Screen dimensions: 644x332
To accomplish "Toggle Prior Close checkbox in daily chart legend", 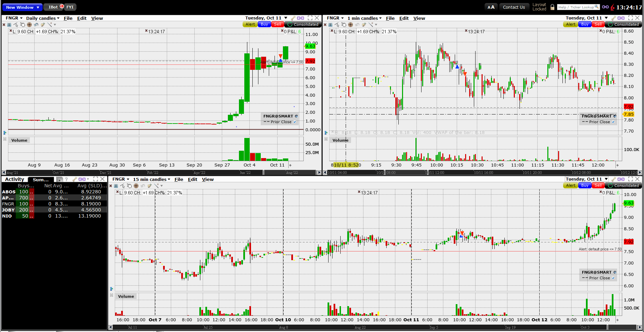I will pos(295,122).
